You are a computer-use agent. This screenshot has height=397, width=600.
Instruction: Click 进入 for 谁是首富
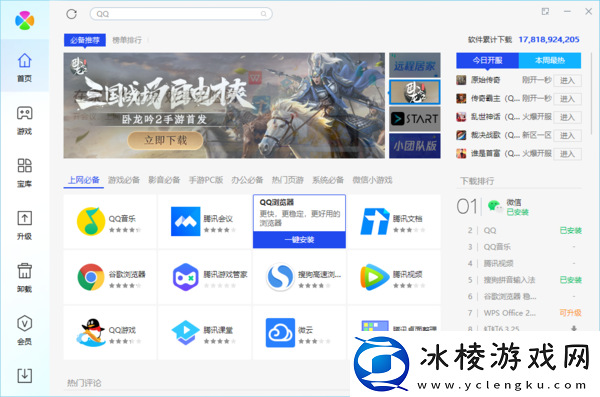coord(567,154)
